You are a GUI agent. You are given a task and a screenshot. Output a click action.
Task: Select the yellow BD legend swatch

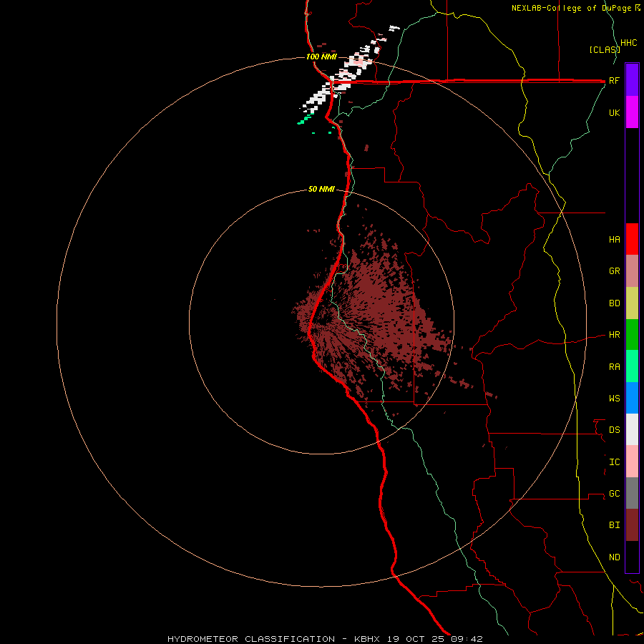point(632,303)
